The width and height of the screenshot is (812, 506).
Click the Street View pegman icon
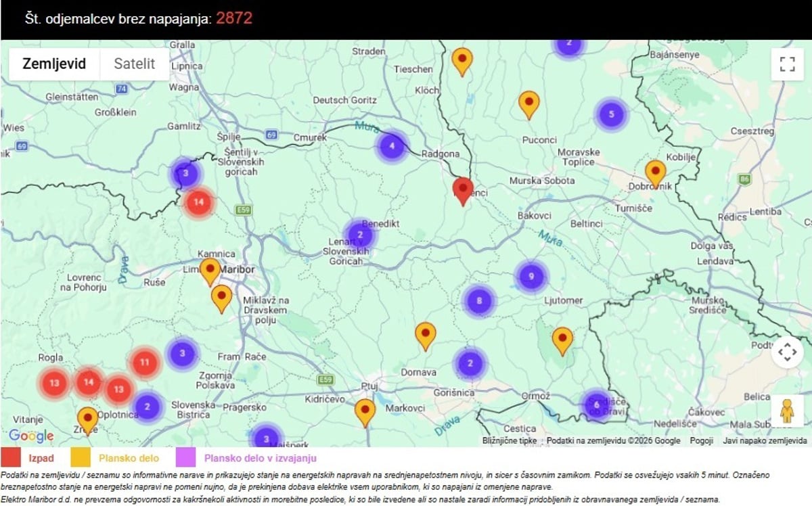787,411
